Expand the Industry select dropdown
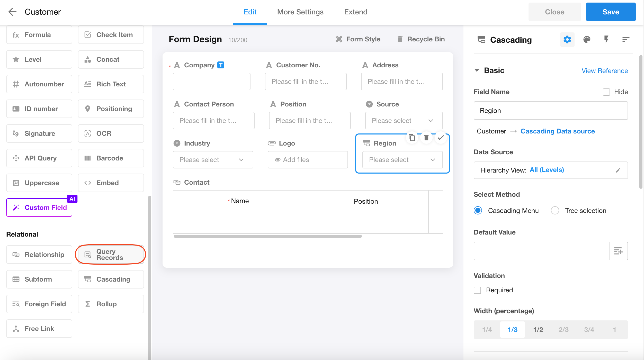 213,160
